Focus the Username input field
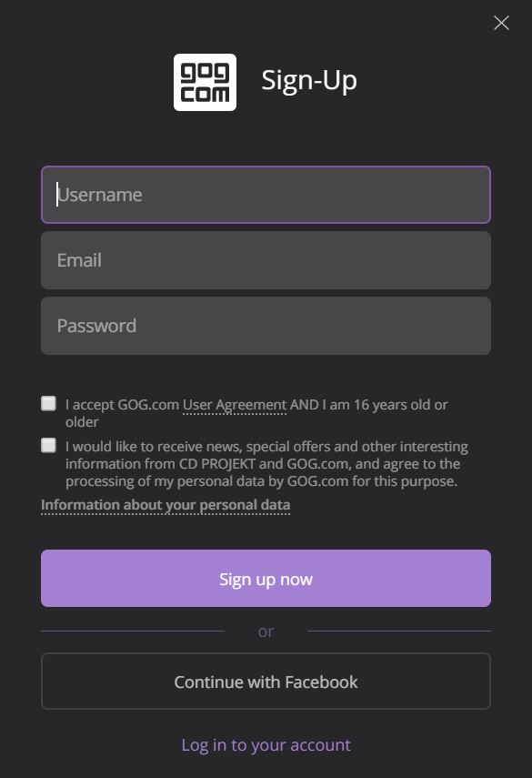This screenshot has width=532, height=778. coord(266,195)
